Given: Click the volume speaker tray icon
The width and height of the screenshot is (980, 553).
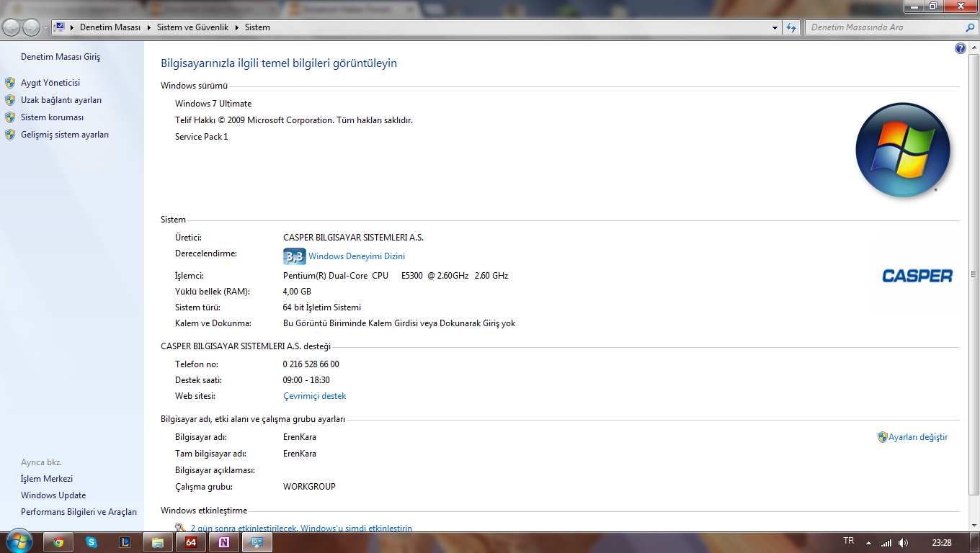Looking at the screenshot, I should [904, 543].
